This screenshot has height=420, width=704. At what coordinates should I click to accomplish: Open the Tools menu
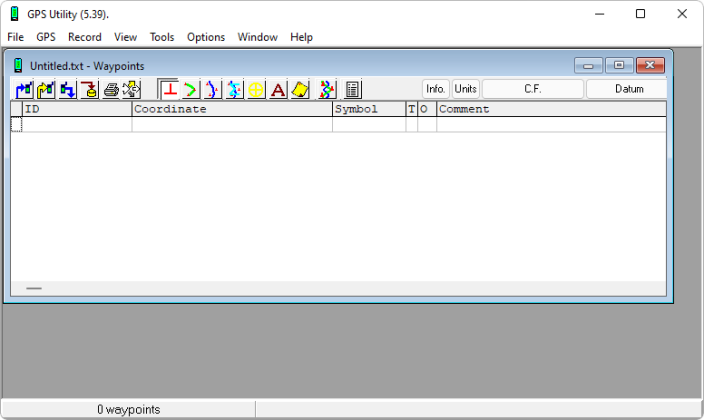coord(162,37)
